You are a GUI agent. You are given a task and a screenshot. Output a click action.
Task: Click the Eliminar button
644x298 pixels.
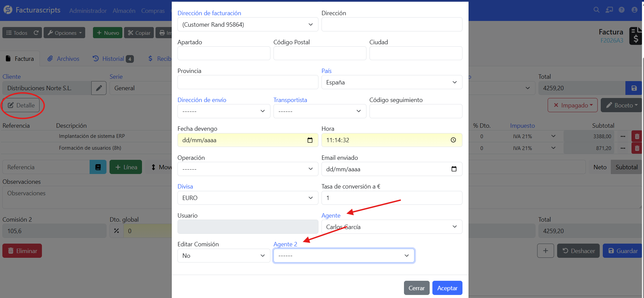pyautogui.click(x=22, y=251)
